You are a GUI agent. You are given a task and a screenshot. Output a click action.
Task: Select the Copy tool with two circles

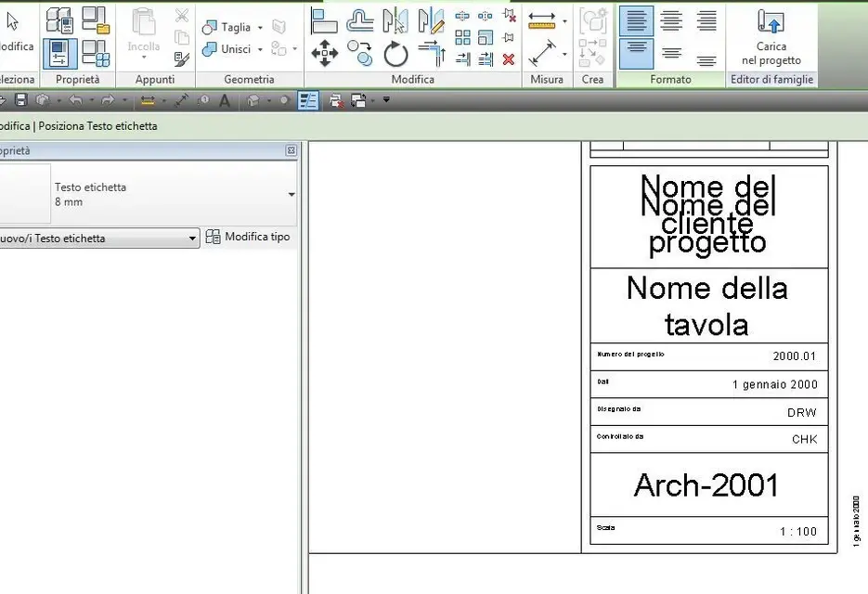(x=360, y=54)
